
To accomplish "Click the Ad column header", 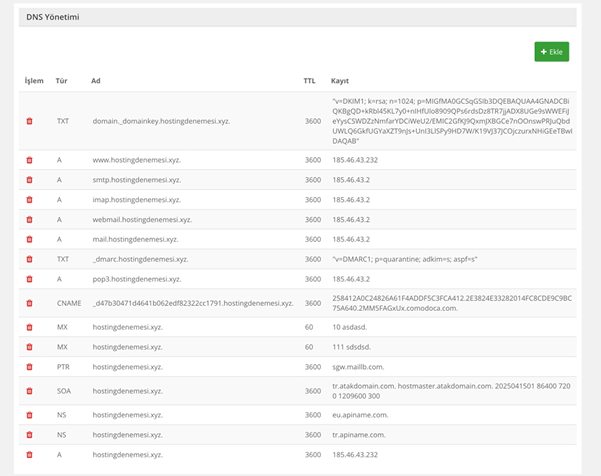I will [96, 81].
